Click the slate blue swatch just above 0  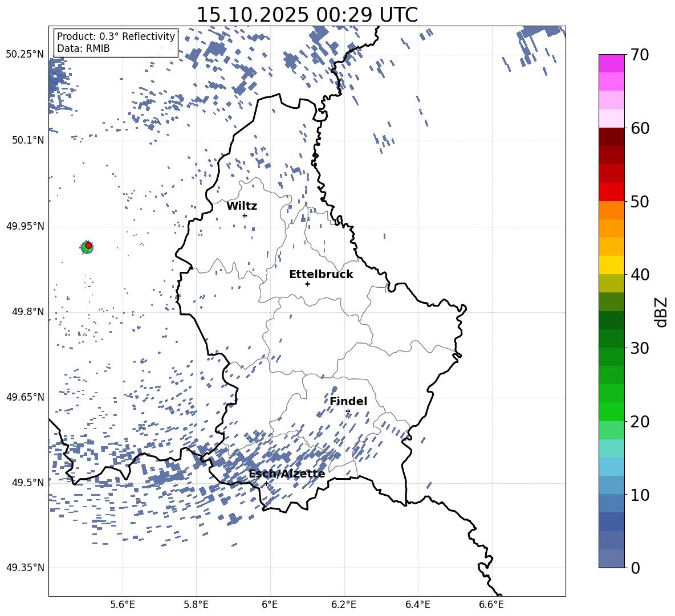611,558
